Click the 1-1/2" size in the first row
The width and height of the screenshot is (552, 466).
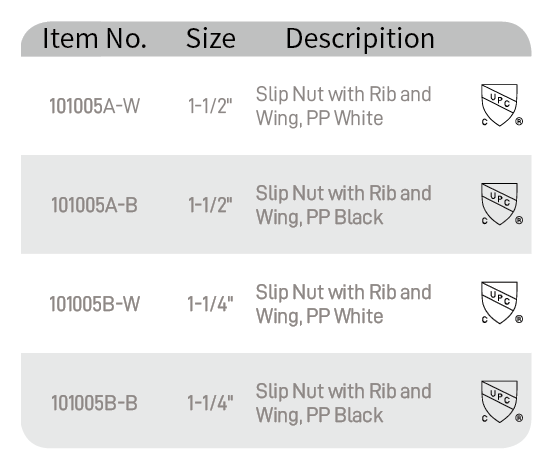pyautogui.click(x=210, y=106)
